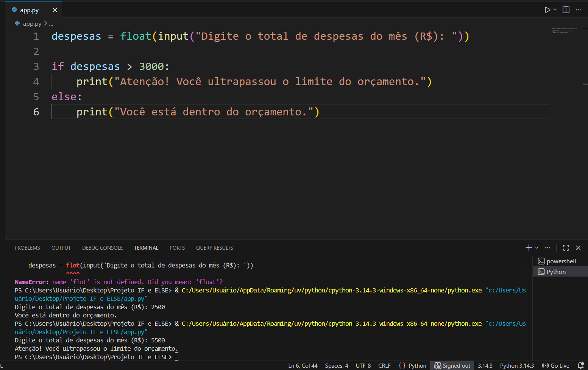Select Python 3.14.3 interpreter in status bar
The height and width of the screenshot is (370, 588).
pyautogui.click(x=517, y=365)
